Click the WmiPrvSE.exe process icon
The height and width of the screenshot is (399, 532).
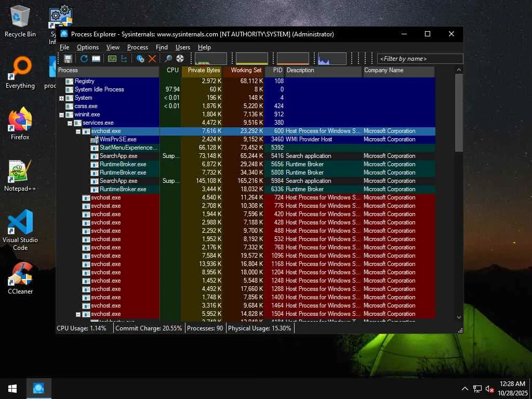[x=95, y=139]
